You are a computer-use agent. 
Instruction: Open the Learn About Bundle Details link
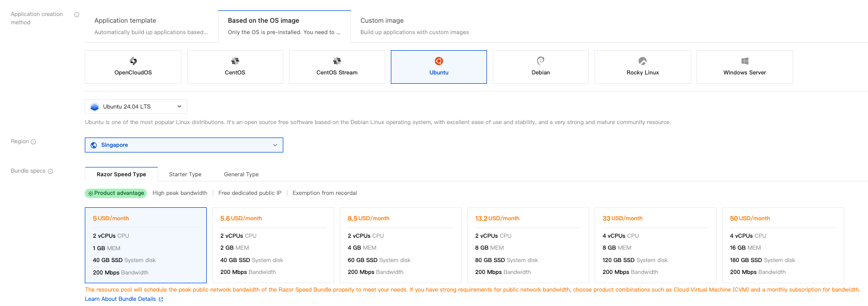click(x=120, y=299)
